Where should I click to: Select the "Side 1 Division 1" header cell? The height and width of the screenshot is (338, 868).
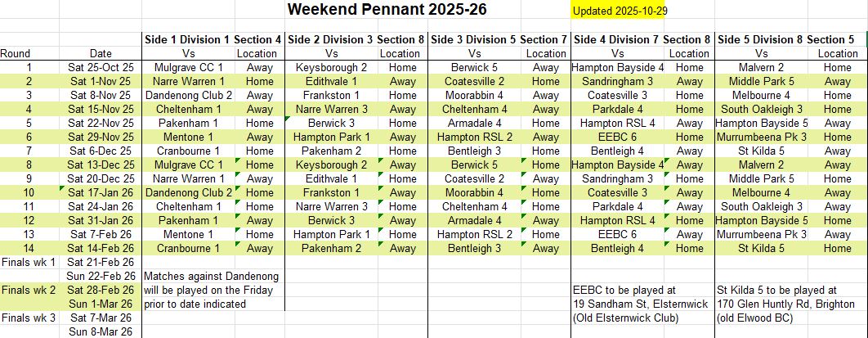(186, 39)
